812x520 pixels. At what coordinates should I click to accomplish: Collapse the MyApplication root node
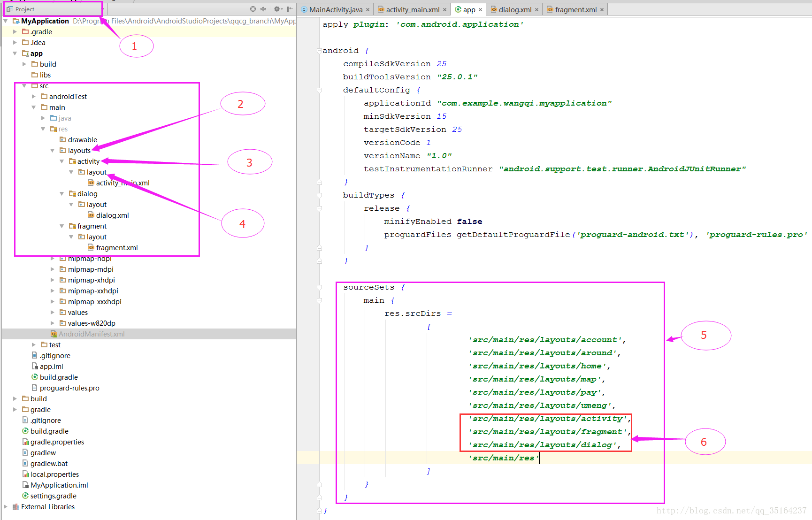6,21
